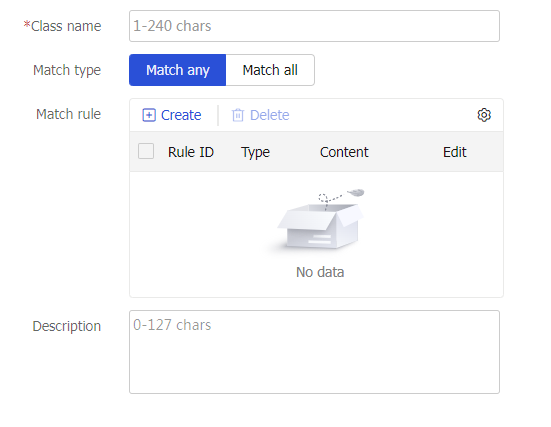Click the Create text link

click(x=181, y=115)
